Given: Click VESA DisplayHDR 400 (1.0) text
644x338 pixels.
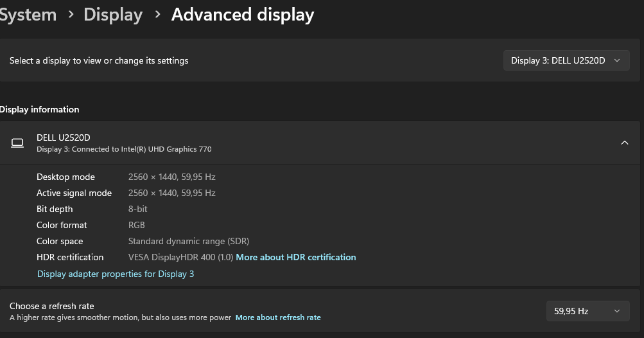Looking at the screenshot, I should (x=180, y=258).
